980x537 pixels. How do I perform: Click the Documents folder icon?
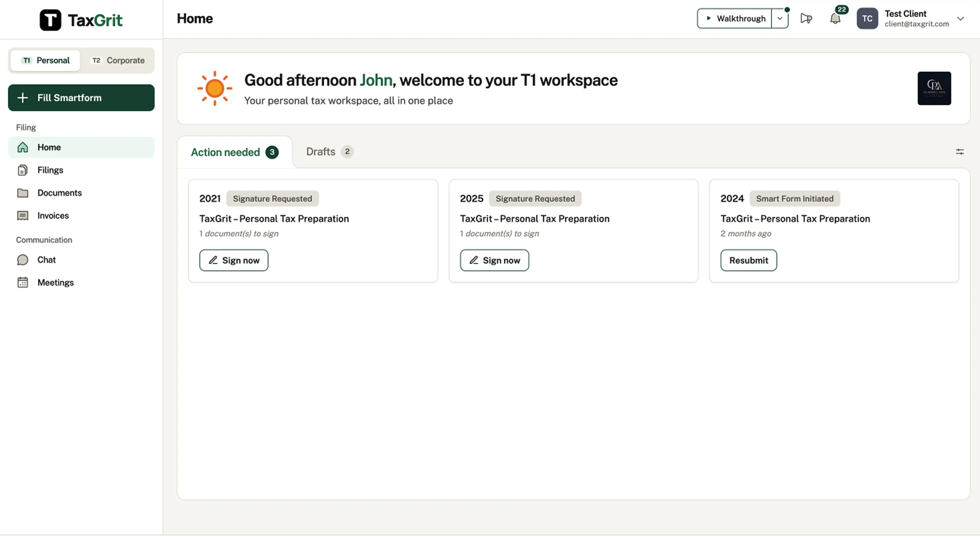click(x=23, y=193)
